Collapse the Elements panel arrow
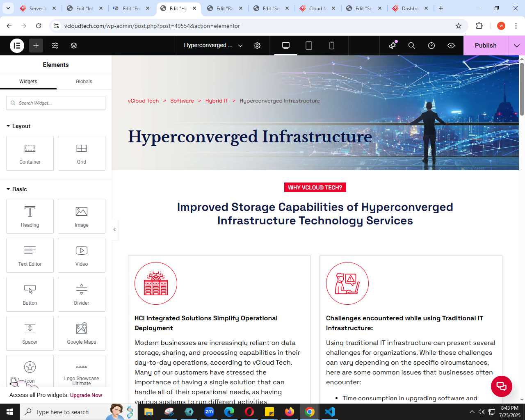525x420 pixels. coord(115,230)
